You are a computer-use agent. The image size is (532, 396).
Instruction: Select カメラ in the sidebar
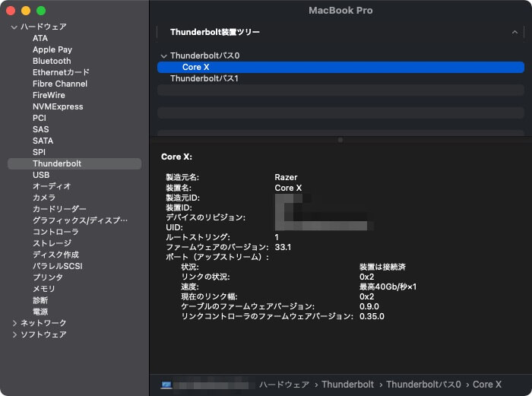coord(44,198)
